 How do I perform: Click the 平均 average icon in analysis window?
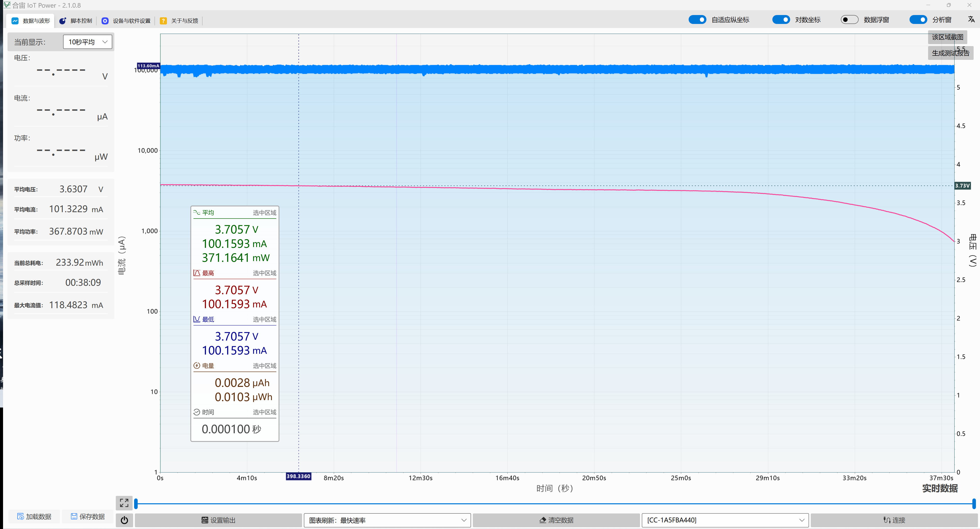pyautogui.click(x=197, y=212)
